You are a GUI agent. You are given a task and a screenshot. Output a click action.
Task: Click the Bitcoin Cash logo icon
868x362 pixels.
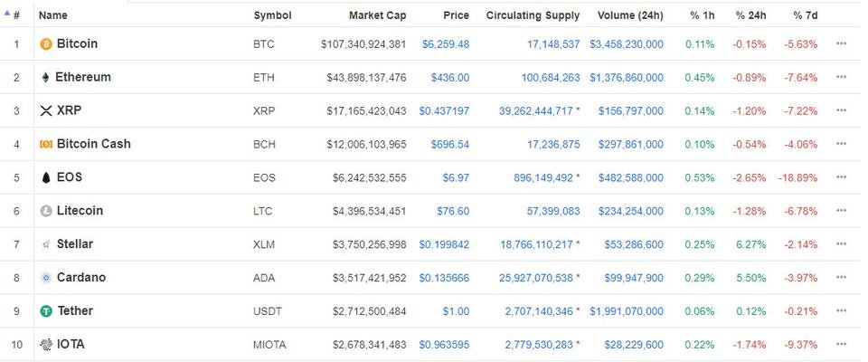pos(46,144)
